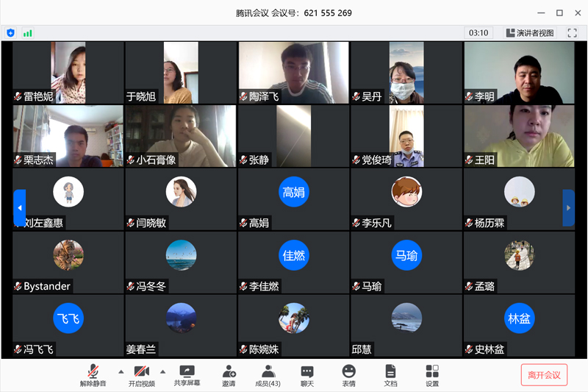
Task: Click the red 离开会议 button
Action: coord(544,374)
